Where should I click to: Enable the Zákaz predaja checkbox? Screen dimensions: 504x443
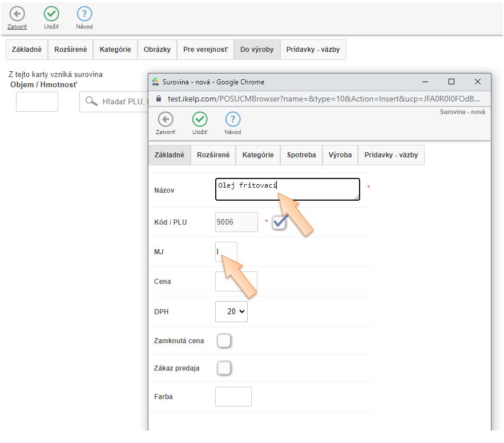(224, 368)
